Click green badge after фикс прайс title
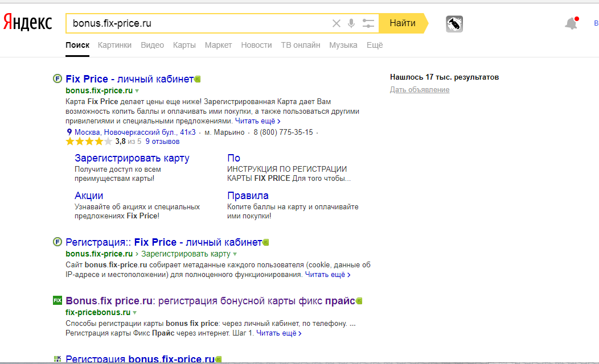The image size is (599, 364). 359,301
